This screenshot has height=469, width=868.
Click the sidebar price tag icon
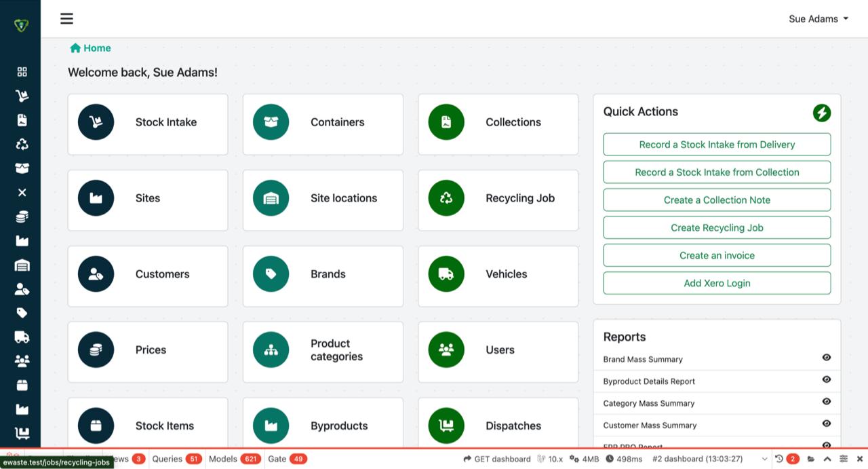pyautogui.click(x=22, y=313)
